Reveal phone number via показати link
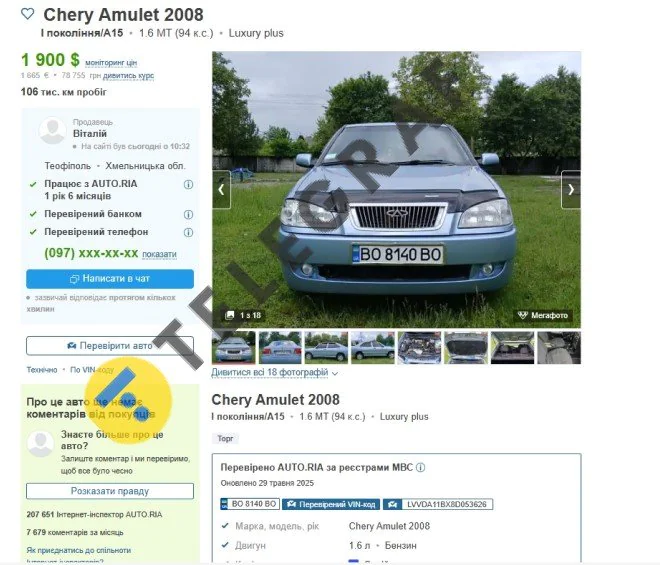 [x=159, y=254]
